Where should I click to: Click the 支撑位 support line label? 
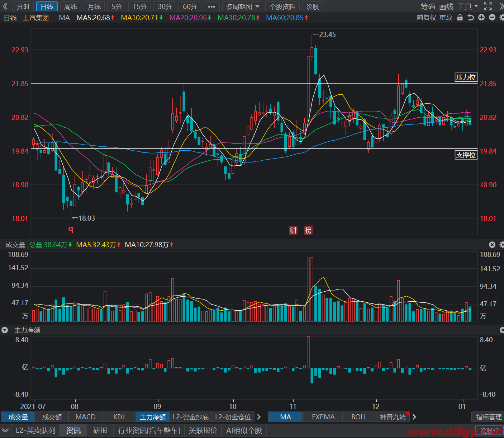(466, 155)
